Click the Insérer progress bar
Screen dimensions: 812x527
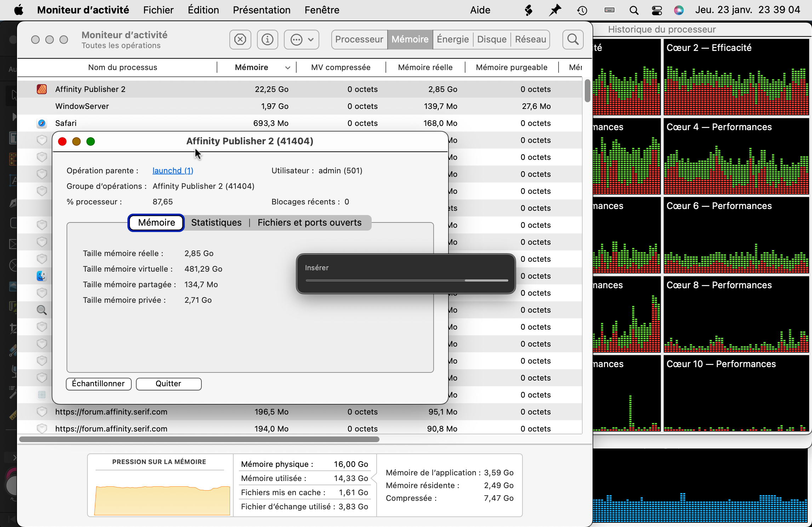click(x=407, y=280)
